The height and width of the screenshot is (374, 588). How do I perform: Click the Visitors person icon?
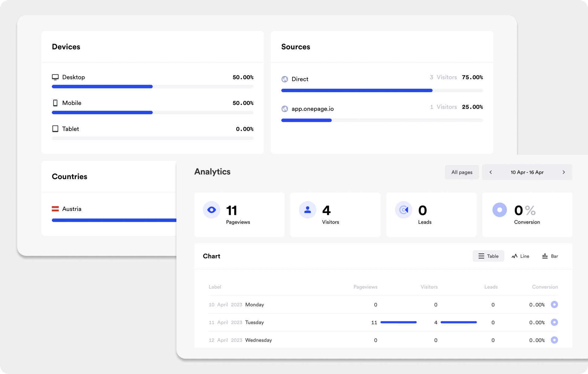point(307,210)
